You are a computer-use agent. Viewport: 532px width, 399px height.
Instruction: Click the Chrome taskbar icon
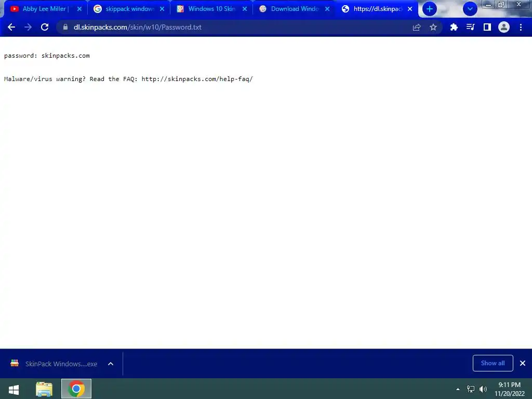76,389
